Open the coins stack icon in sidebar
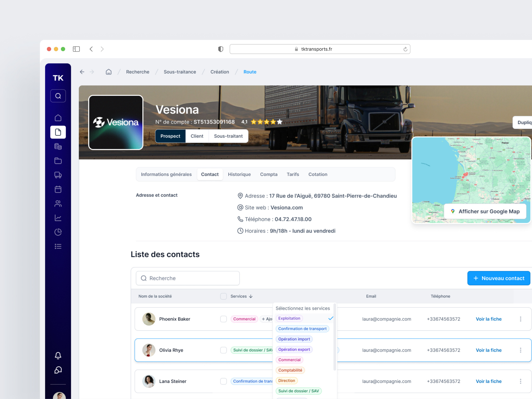 pos(58,146)
